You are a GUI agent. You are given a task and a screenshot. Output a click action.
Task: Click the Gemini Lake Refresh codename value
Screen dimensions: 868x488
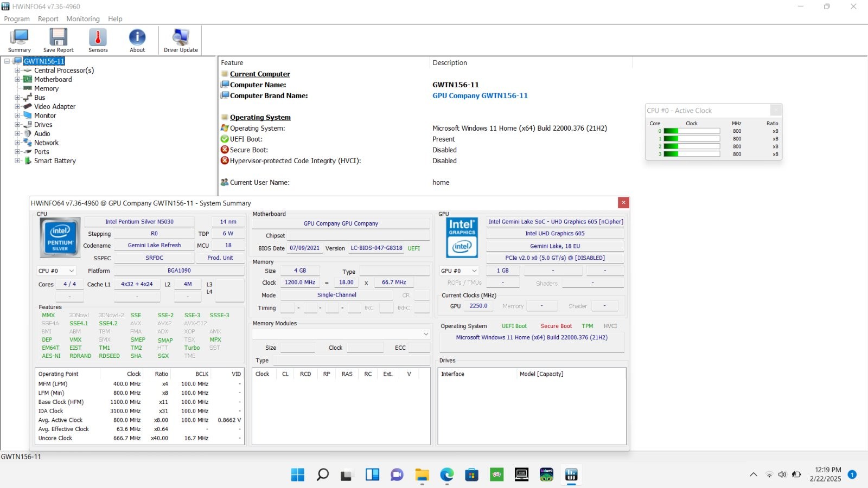pyautogui.click(x=154, y=246)
